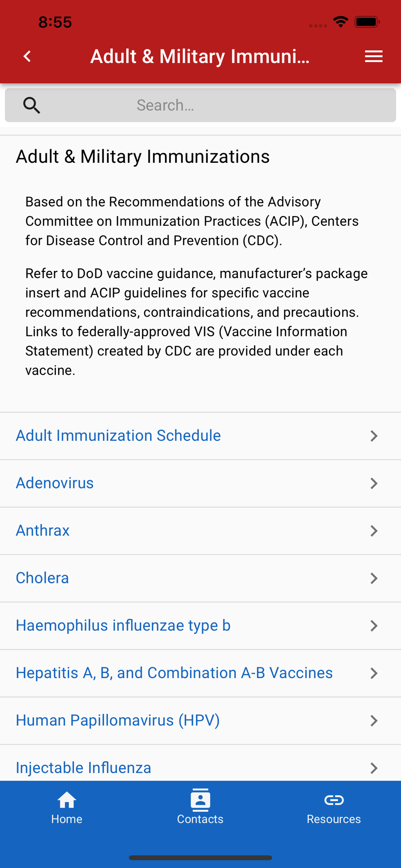The height and width of the screenshot is (868, 401).
Task: Tap the back arrow icon
Action: 27,56
